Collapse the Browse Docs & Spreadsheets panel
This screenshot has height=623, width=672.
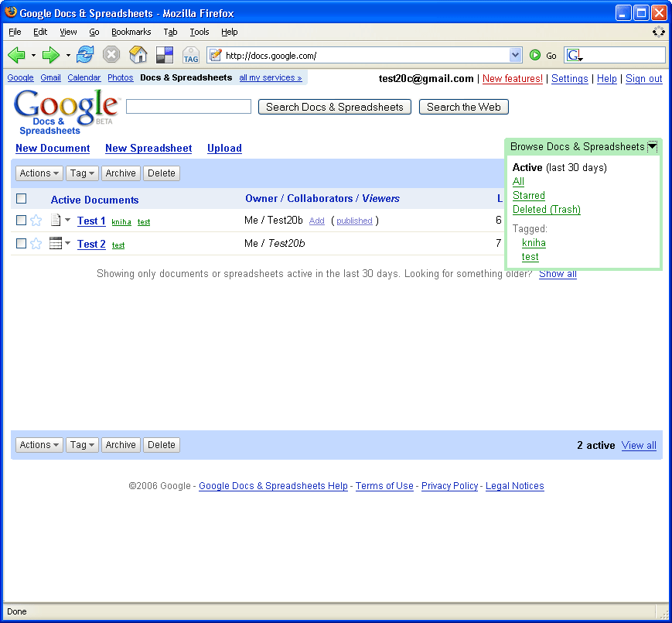tap(652, 146)
